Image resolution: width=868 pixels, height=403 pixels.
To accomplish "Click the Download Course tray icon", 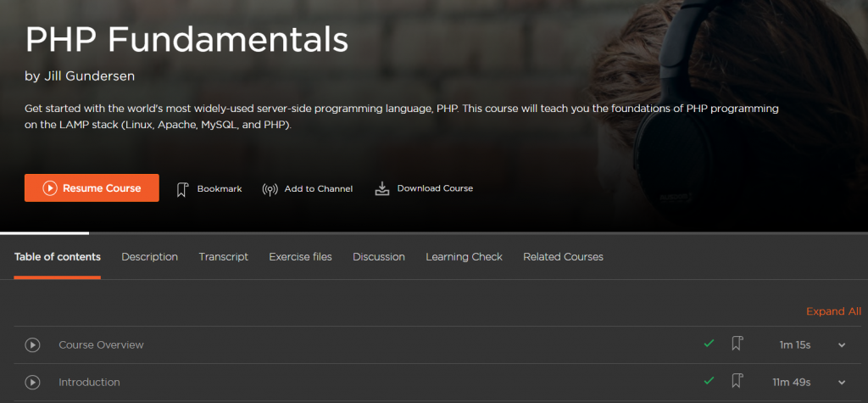I will click(x=382, y=189).
